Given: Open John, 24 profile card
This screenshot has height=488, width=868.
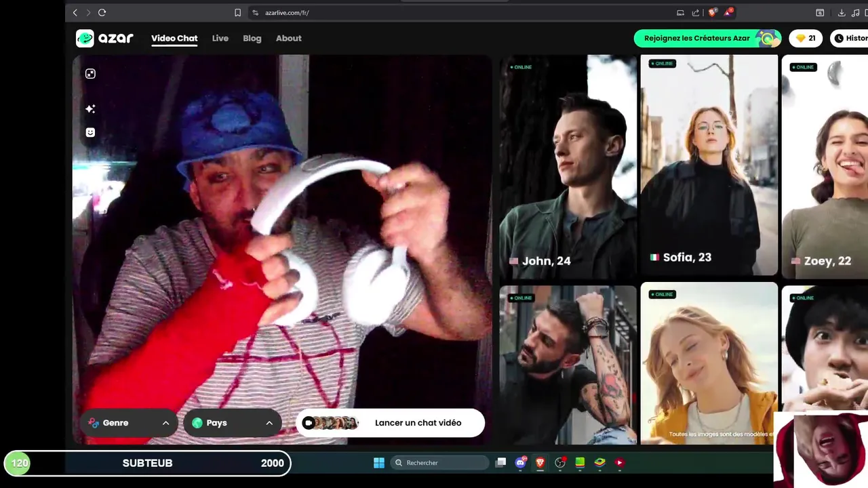Looking at the screenshot, I should 568,167.
